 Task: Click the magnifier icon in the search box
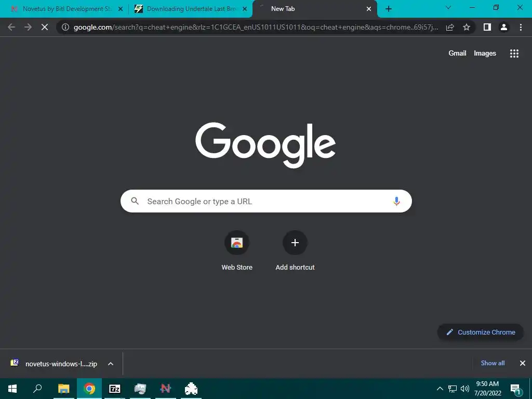[135, 201]
